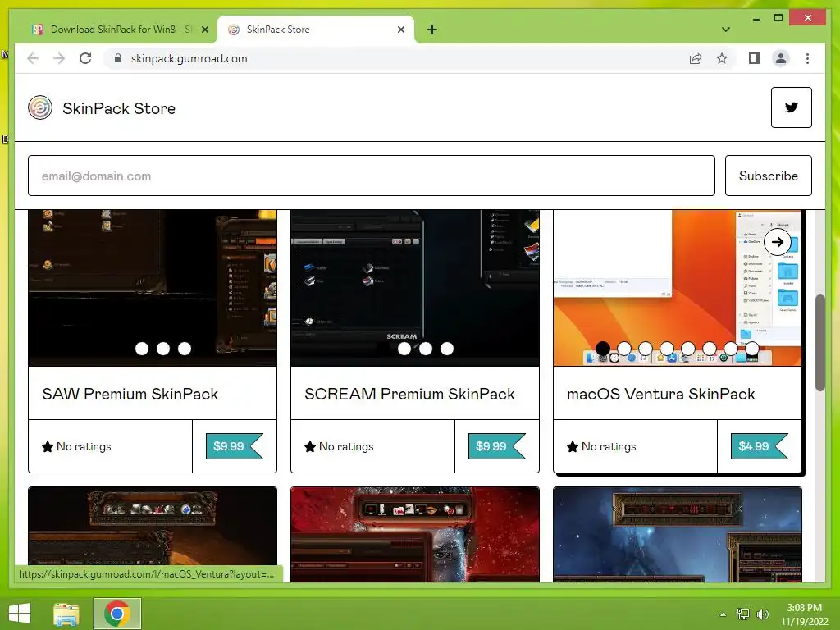Click the Chrome taskbar icon
The image size is (840, 630).
tap(117, 614)
